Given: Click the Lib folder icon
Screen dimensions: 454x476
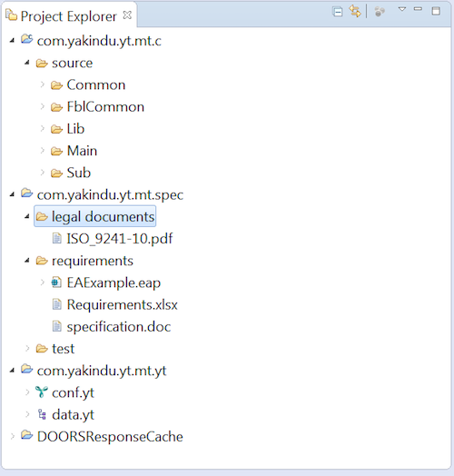Looking at the screenshot, I should coord(56,129).
